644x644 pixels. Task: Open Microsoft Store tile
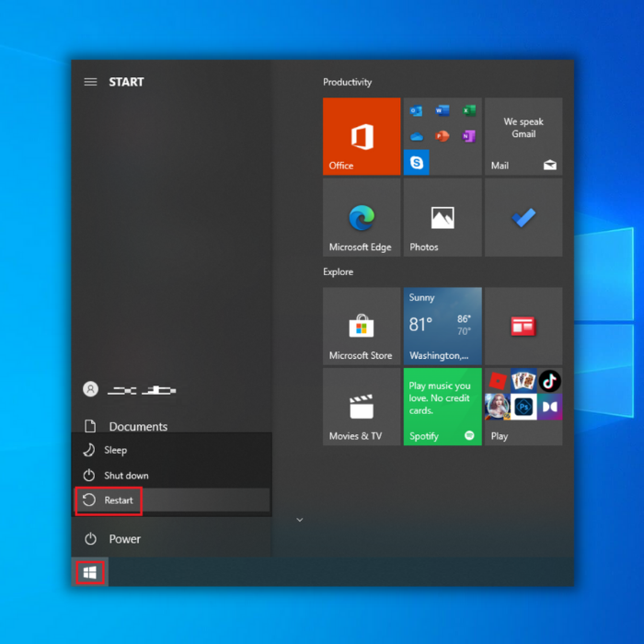point(362,326)
